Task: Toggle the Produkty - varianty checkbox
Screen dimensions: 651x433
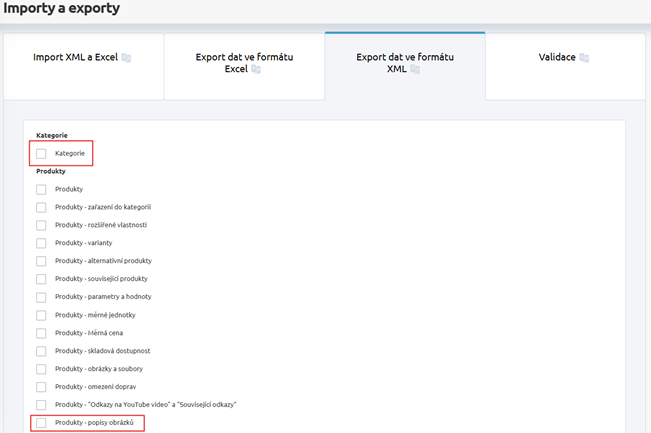Action: click(x=41, y=243)
